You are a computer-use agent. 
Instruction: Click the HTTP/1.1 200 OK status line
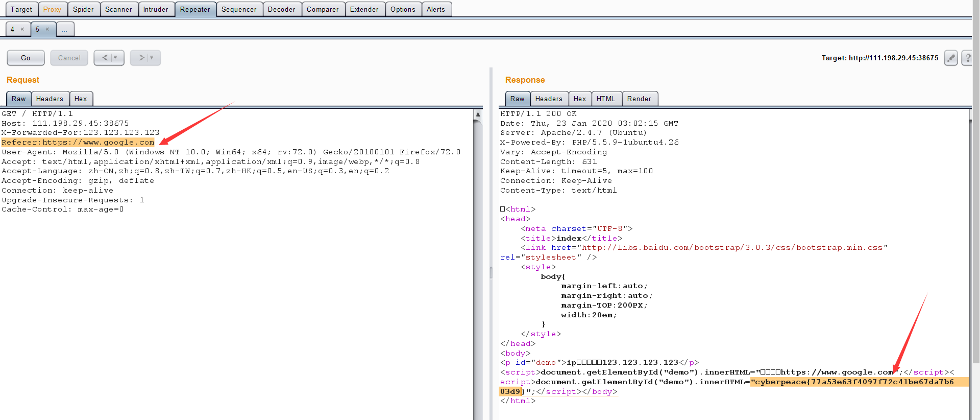pos(538,113)
